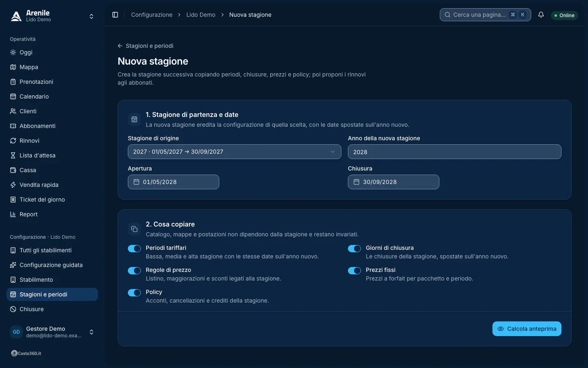Focus the Anno della nuova stagione field

454,152
